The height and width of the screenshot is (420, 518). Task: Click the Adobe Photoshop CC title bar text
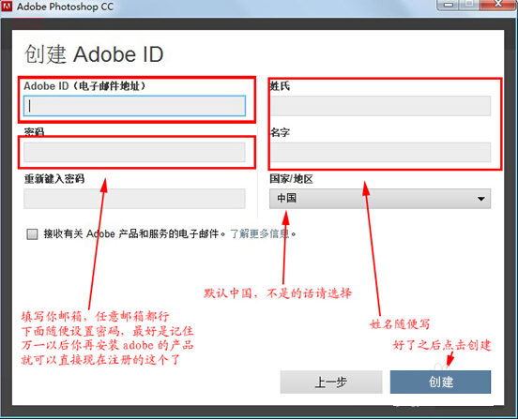65,7
